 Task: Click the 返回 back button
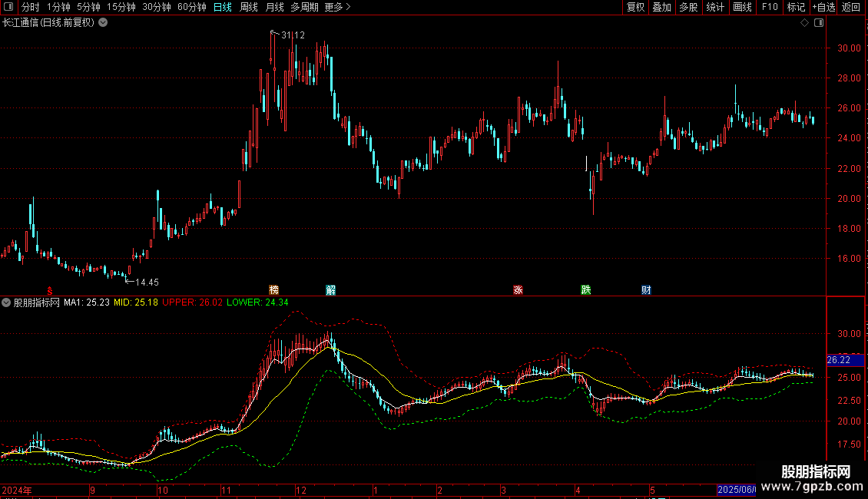(851, 7)
